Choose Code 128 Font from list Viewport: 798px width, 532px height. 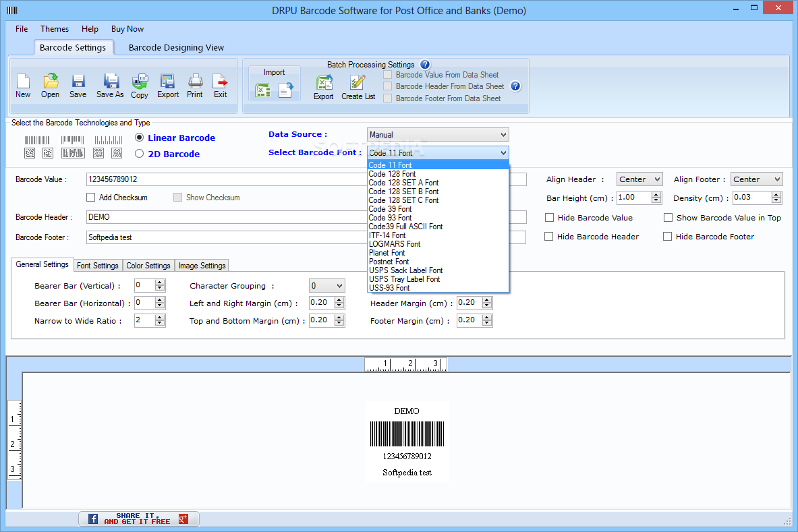coord(438,174)
